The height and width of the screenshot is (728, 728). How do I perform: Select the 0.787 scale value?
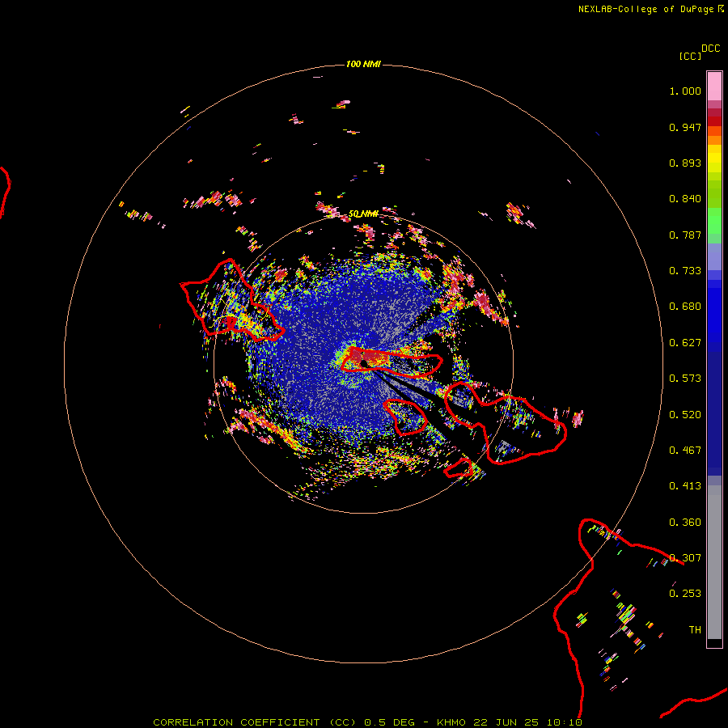[685, 235]
